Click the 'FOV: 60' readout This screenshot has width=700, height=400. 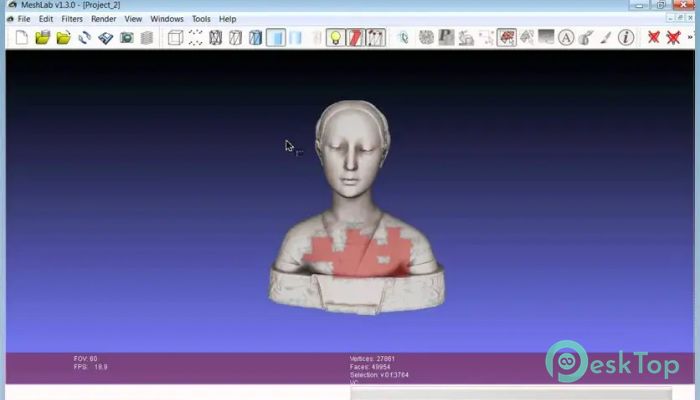[85, 358]
